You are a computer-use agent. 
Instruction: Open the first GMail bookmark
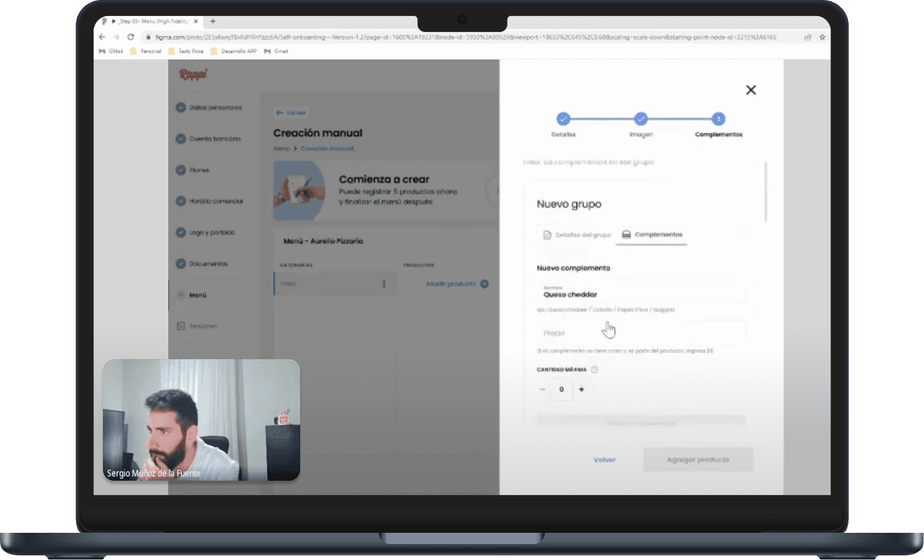pyautogui.click(x=110, y=51)
